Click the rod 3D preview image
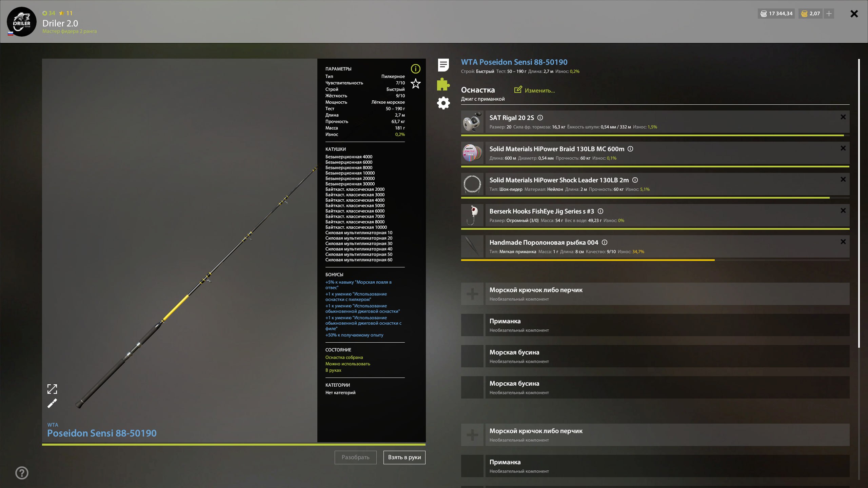868x488 pixels. point(180,250)
